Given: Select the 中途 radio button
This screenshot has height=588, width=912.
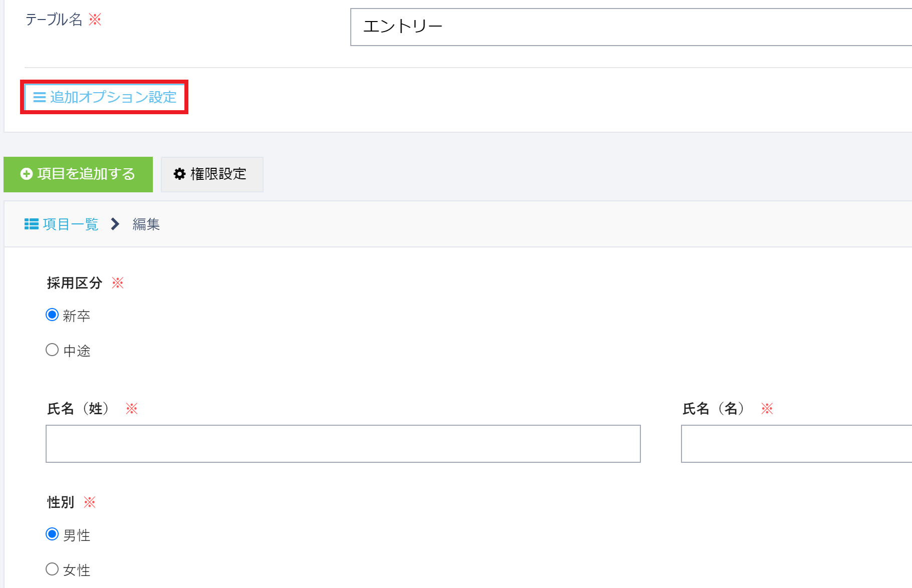Looking at the screenshot, I should [x=52, y=350].
